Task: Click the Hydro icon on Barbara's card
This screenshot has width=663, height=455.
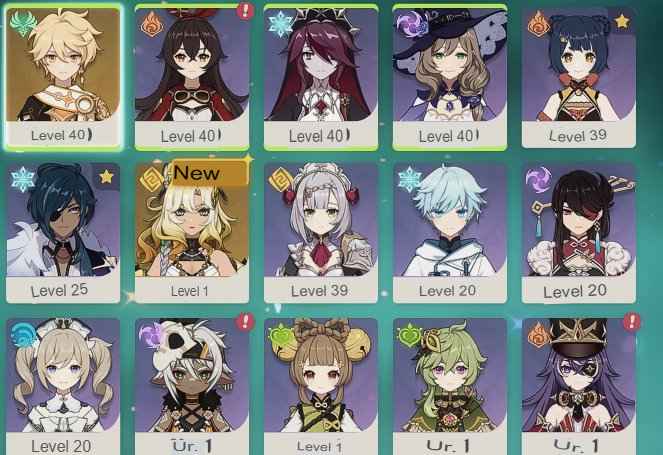Action: click(23, 335)
